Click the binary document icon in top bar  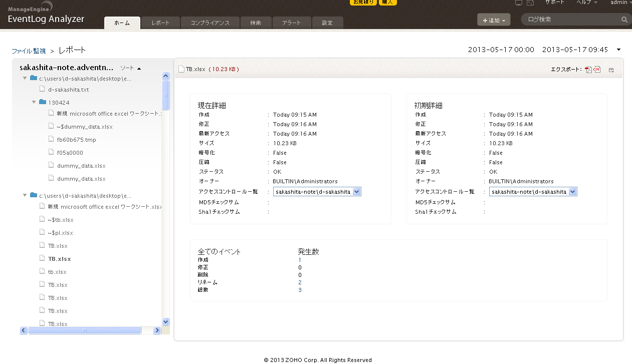point(530,3)
